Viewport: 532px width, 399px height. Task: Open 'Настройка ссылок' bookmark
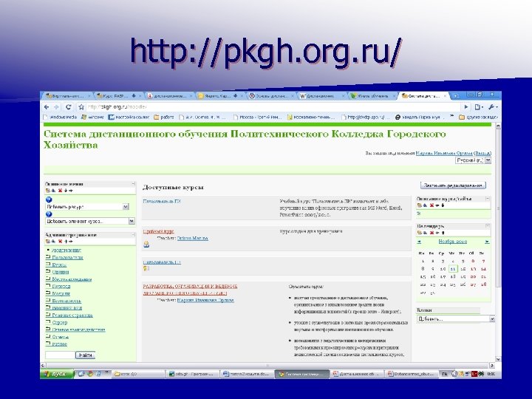129,117
